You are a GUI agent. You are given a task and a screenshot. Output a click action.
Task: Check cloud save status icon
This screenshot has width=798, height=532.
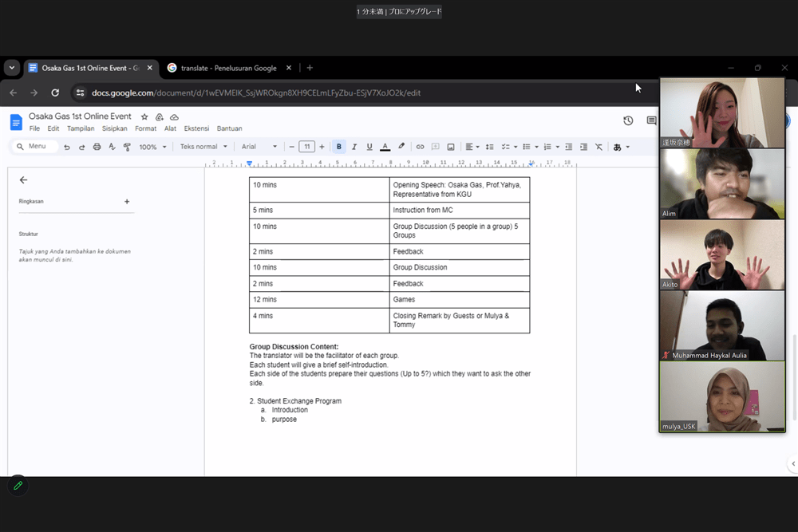pyautogui.click(x=174, y=117)
